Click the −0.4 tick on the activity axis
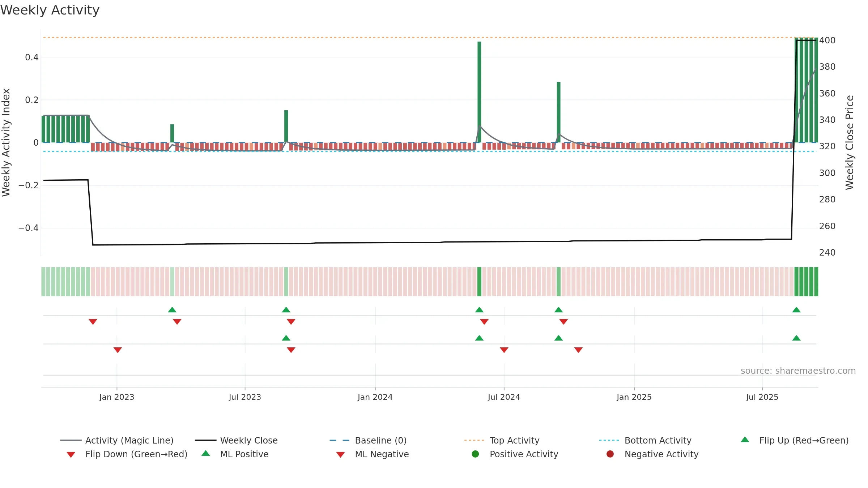 tap(28, 228)
